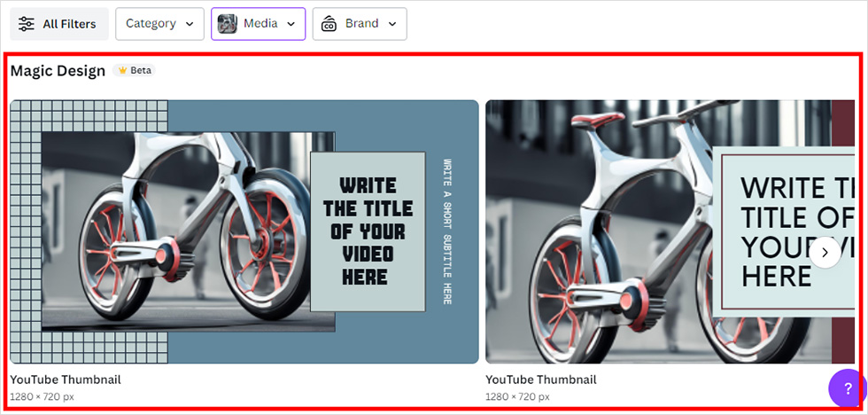Click the second YouTube Thumbnail label
868x415 pixels.
(x=541, y=380)
